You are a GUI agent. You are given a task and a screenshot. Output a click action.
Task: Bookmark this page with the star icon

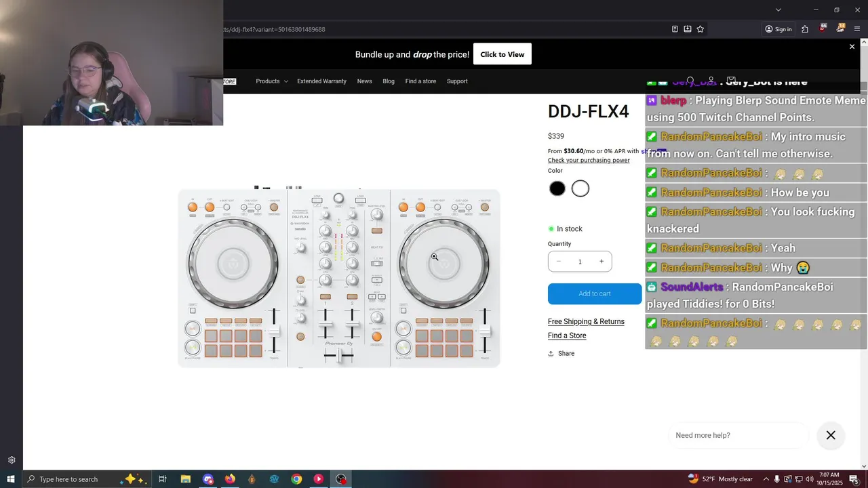[701, 29]
